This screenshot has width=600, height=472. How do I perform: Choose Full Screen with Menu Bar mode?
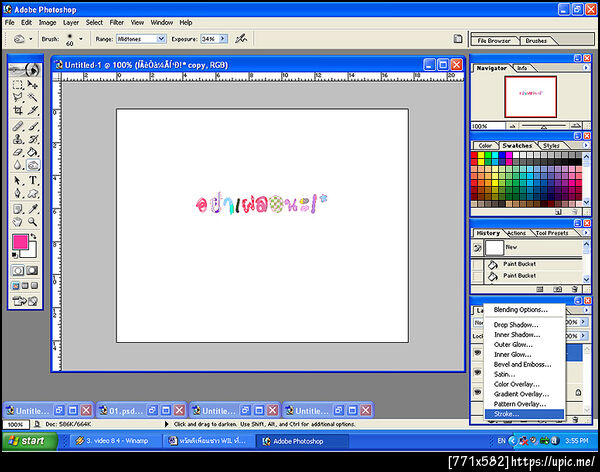(x=25, y=286)
